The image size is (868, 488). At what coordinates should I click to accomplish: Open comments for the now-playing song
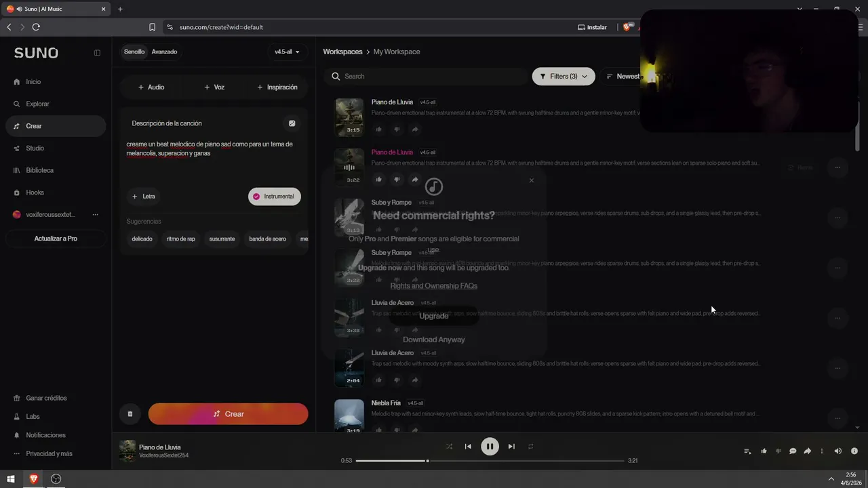coord(793,451)
